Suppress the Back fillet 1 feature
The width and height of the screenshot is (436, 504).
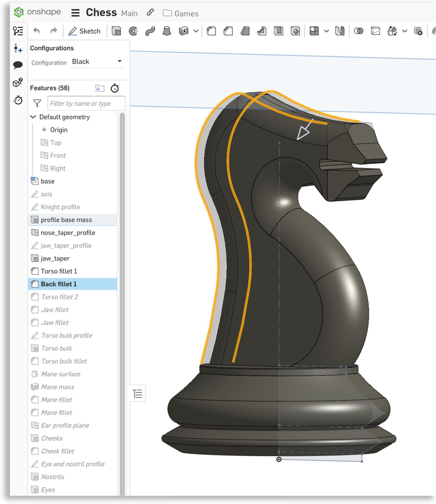(x=59, y=284)
